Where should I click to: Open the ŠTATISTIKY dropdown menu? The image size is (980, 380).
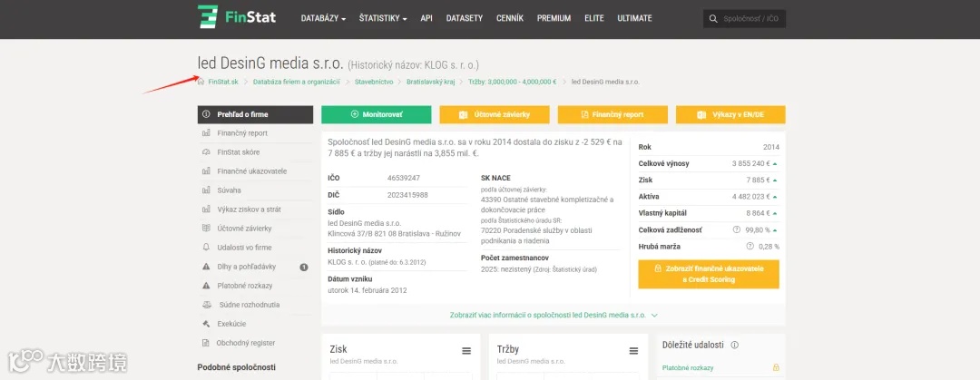pos(383,18)
